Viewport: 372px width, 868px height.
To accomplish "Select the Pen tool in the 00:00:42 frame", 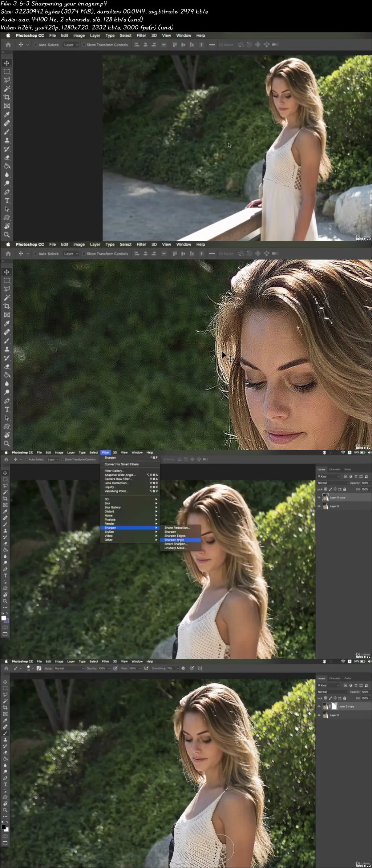I will pyautogui.click(x=7, y=401).
